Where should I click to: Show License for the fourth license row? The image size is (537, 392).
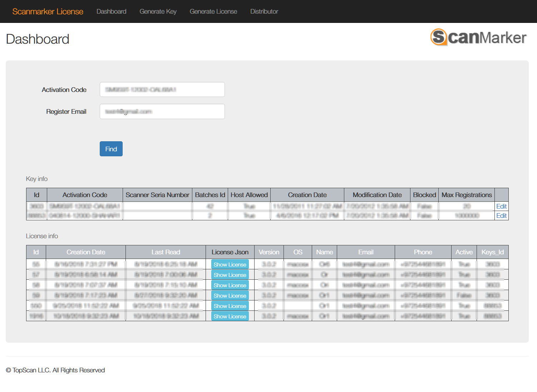[x=230, y=295]
